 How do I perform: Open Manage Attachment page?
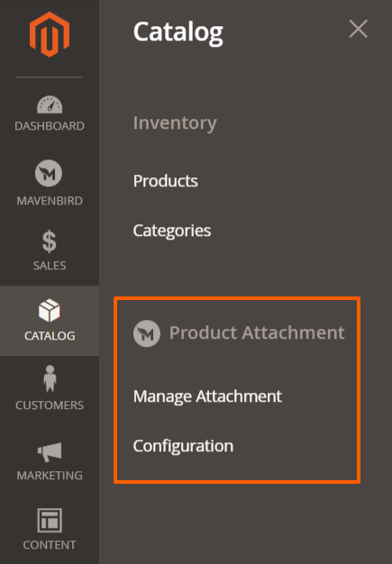click(207, 396)
